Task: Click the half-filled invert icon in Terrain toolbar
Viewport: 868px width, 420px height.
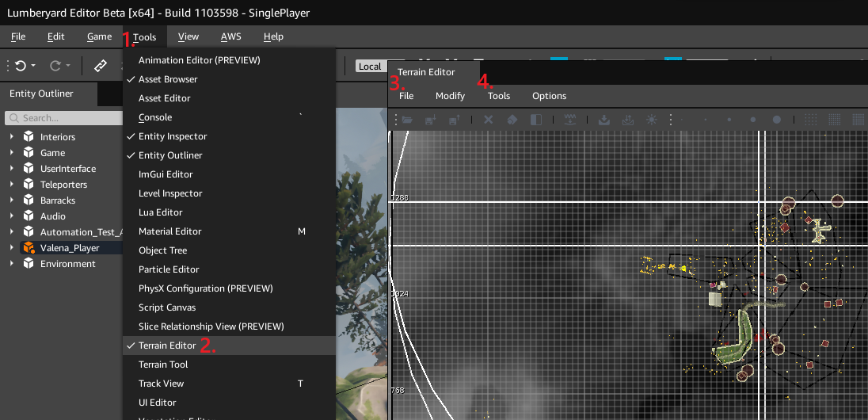Action: (x=536, y=119)
